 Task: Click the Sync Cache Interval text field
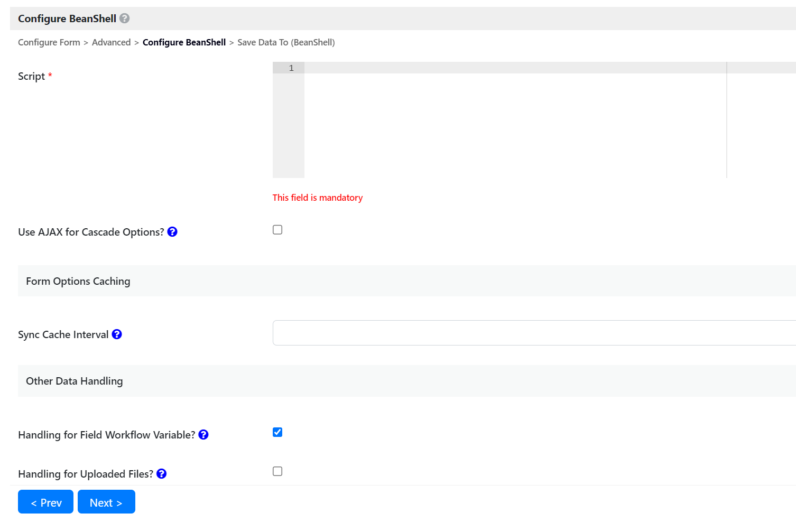click(x=534, y=333)
